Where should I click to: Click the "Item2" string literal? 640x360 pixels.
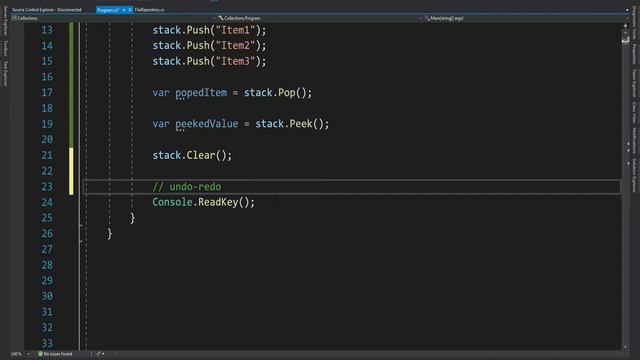point(235,46)
